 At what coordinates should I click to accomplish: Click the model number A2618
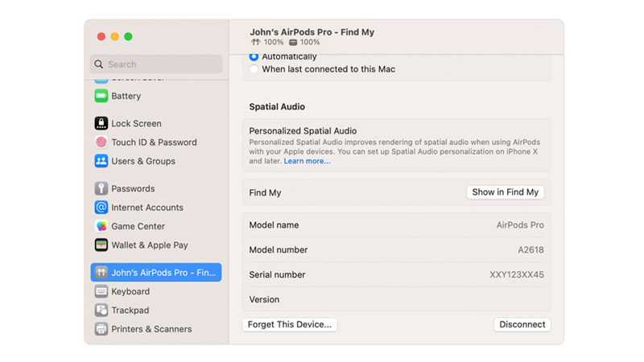[x=530, y=250]
